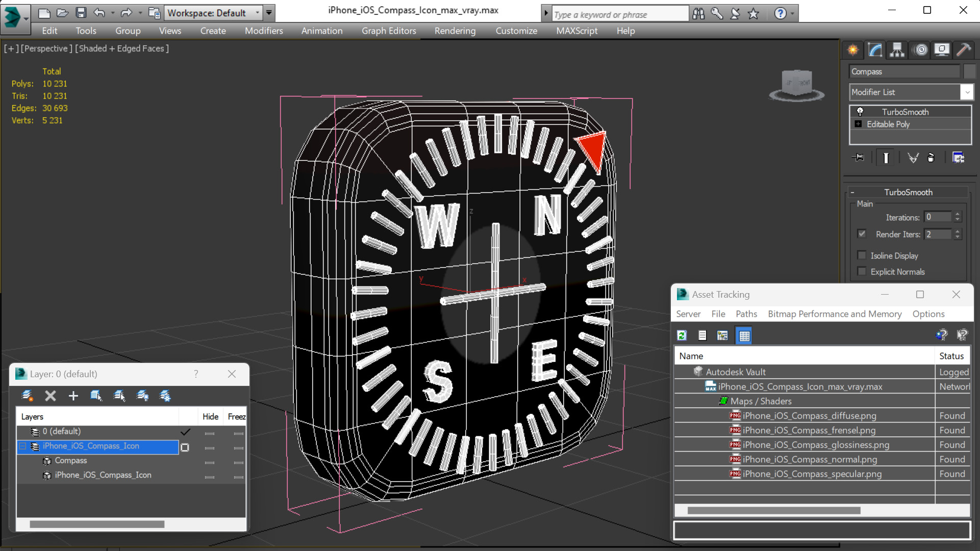Screen dimensions: 980x551
Task: Click the Asset Tracking horizontal scrollbar
Action: [774, 510]
